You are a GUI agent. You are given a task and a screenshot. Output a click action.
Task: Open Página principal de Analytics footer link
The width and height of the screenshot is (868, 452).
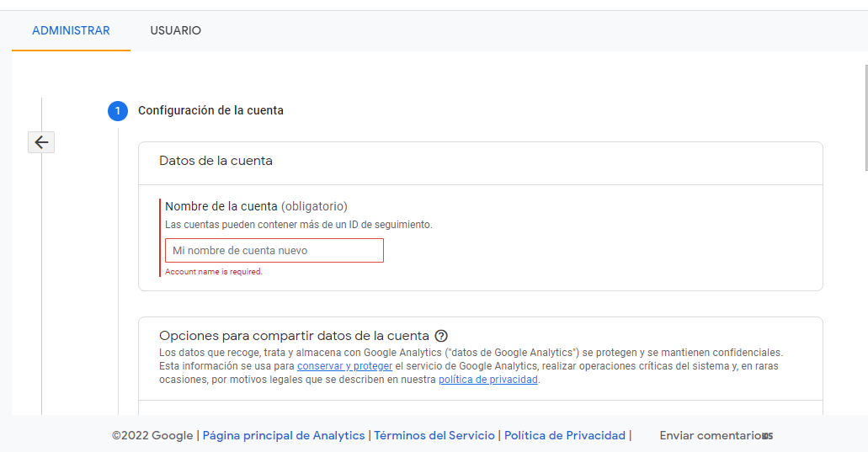point(284,435)
